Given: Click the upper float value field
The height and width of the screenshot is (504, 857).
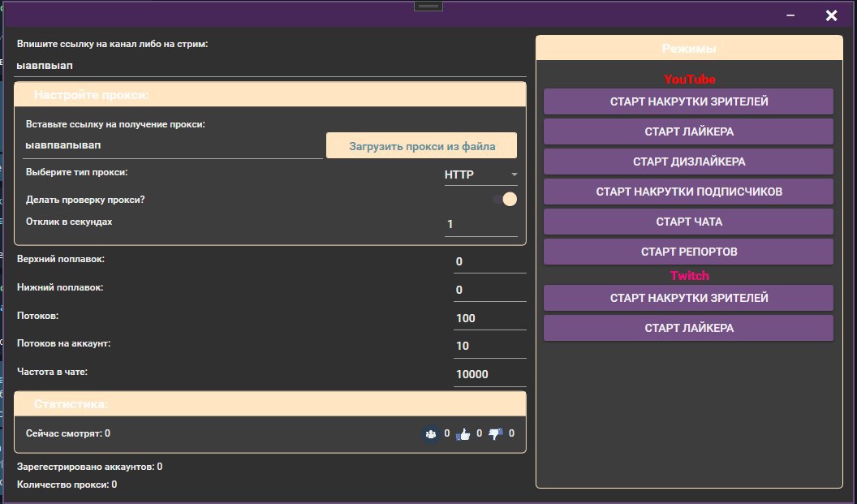Looking at the screenshot, I should pos(489,262).
